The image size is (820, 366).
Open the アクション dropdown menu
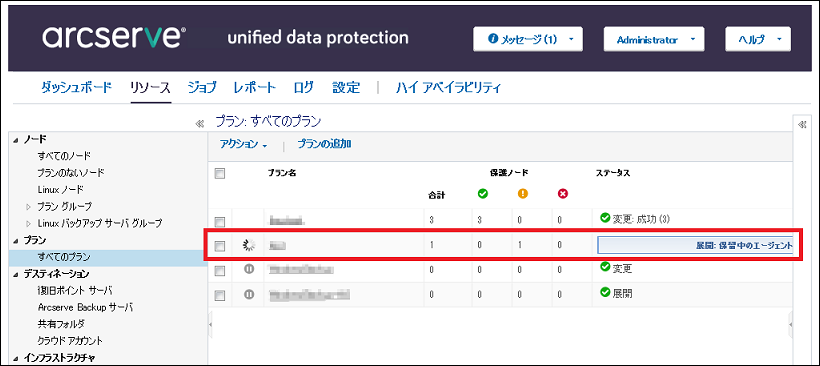tap(244, 145)
